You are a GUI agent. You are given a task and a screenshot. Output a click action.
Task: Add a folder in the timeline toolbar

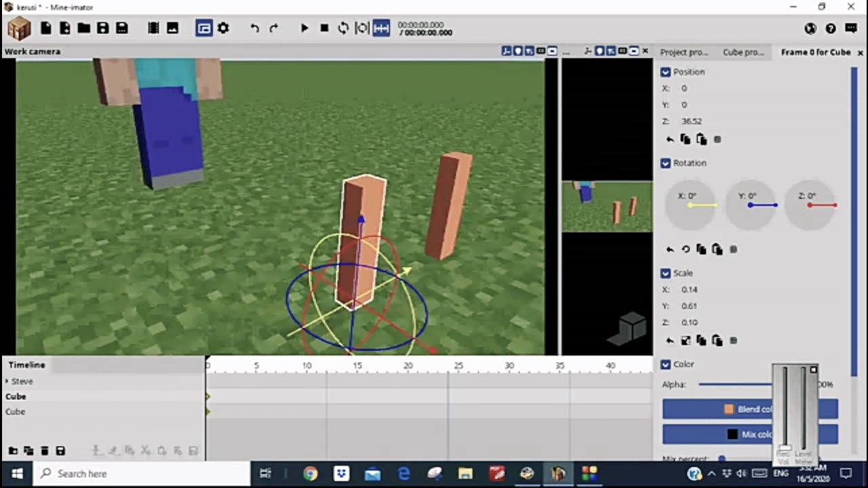click(13, 451)
